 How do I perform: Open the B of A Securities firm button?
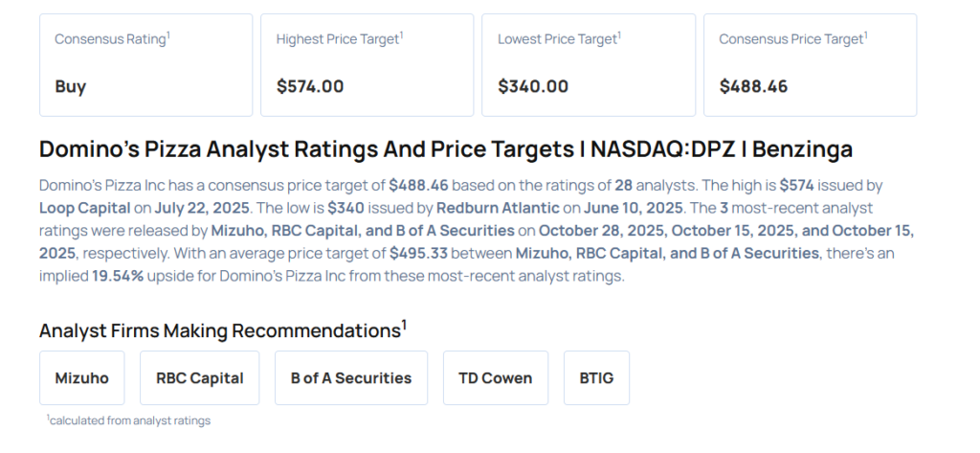350,377
